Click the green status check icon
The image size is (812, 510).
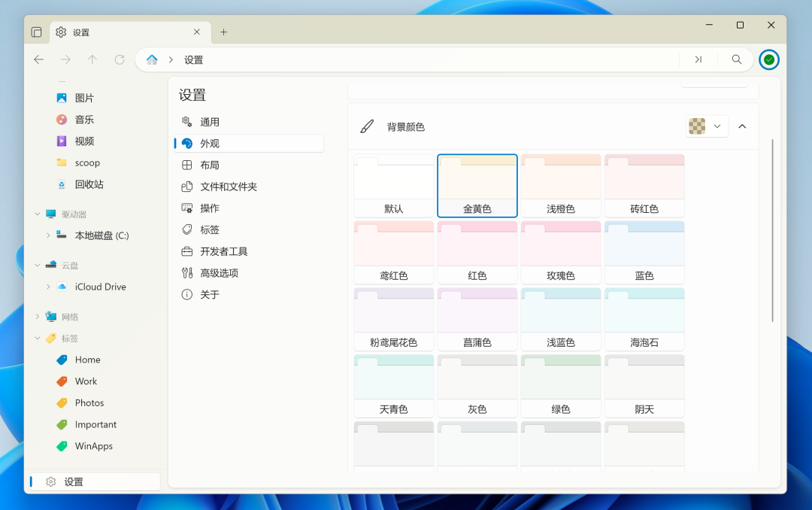(769, 59)
